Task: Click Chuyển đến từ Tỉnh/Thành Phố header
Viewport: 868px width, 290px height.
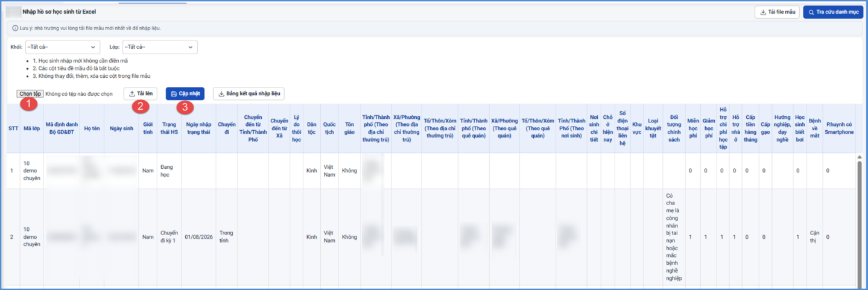Action: pyautogui.click(x=253, y=128)
